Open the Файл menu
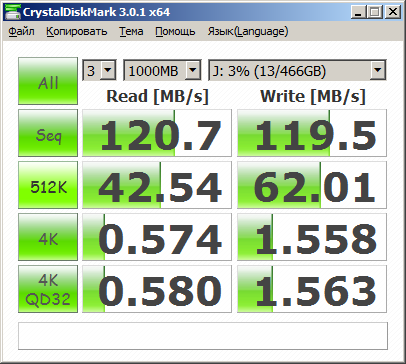406x364 pixels. click(x=21, y=31)
